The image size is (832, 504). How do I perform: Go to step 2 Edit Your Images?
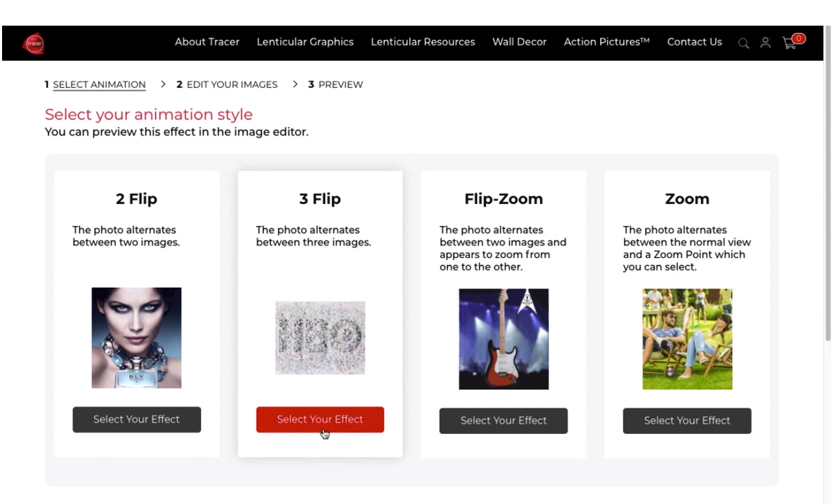[227, 85]
